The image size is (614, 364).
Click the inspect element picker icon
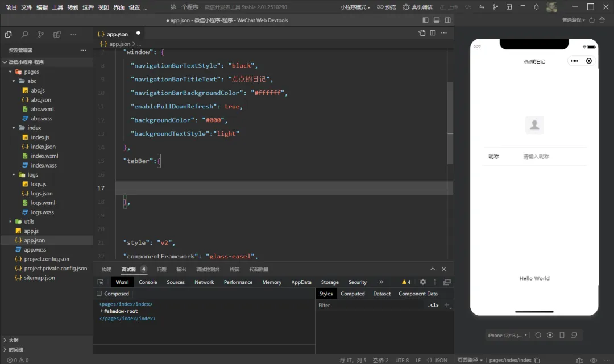[101, 282]
